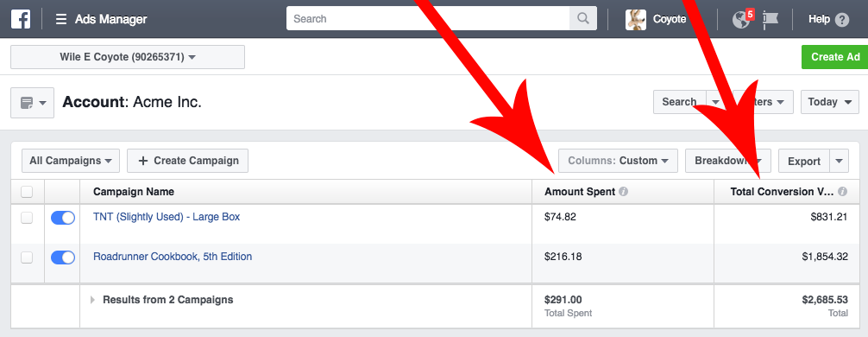Check the select-all campaigns checkbox
Viewport: 868px width, 337px height.
tap(27, 192)
